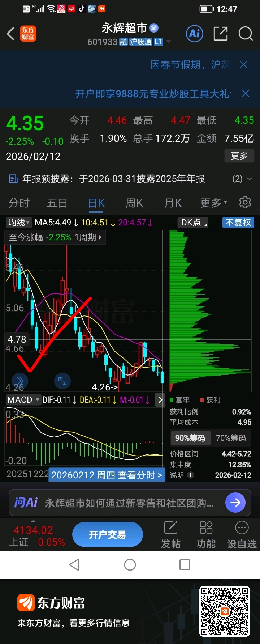Open the stock switch dropdown near L1

(169, 42)
